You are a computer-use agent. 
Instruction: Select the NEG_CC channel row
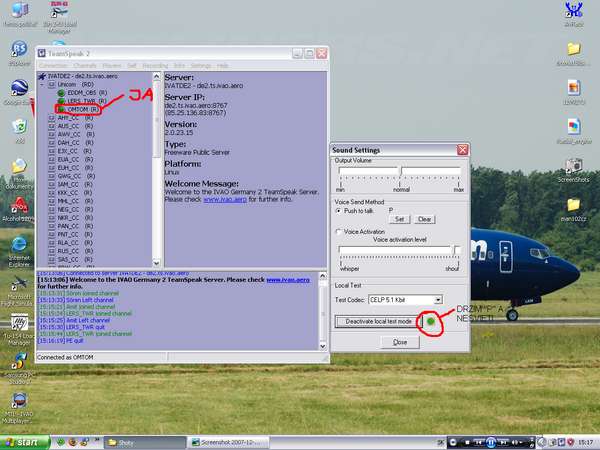(75, 209)
